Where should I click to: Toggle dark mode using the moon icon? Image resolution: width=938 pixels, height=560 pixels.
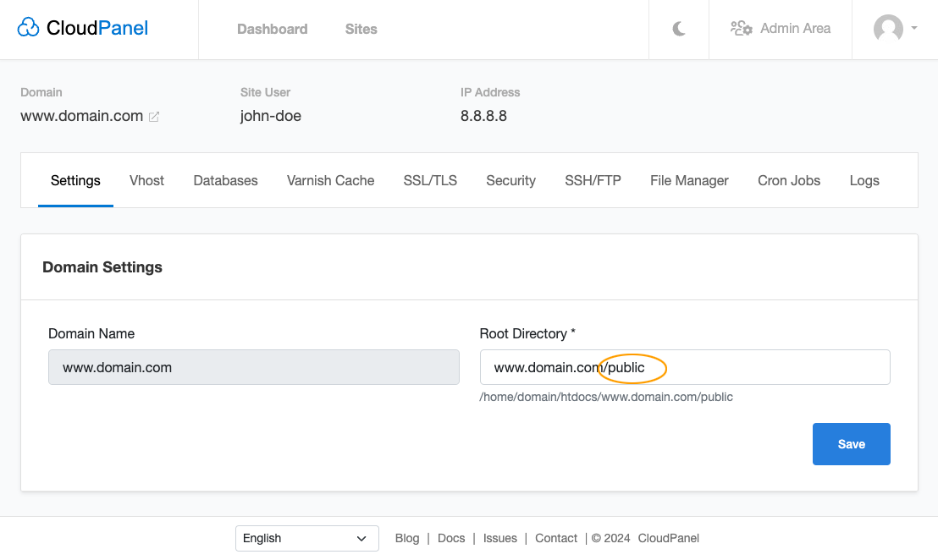pyautogui.click(x=678, y=28)
